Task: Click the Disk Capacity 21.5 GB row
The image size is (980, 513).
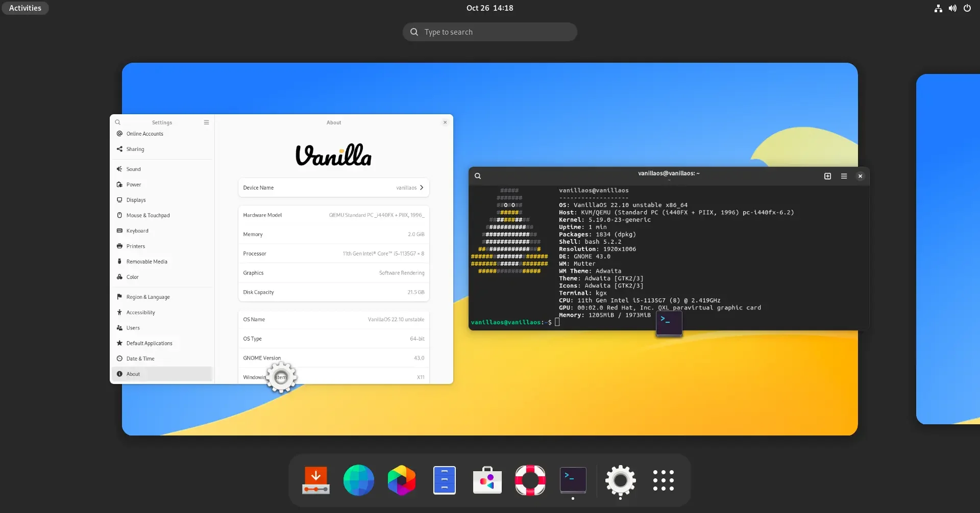Action: [334, 292]
